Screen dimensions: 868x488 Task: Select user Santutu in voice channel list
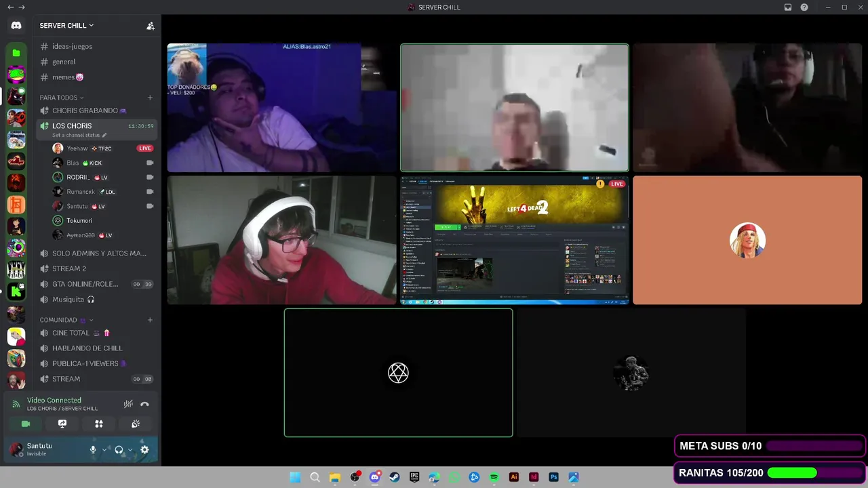point(103,206)
